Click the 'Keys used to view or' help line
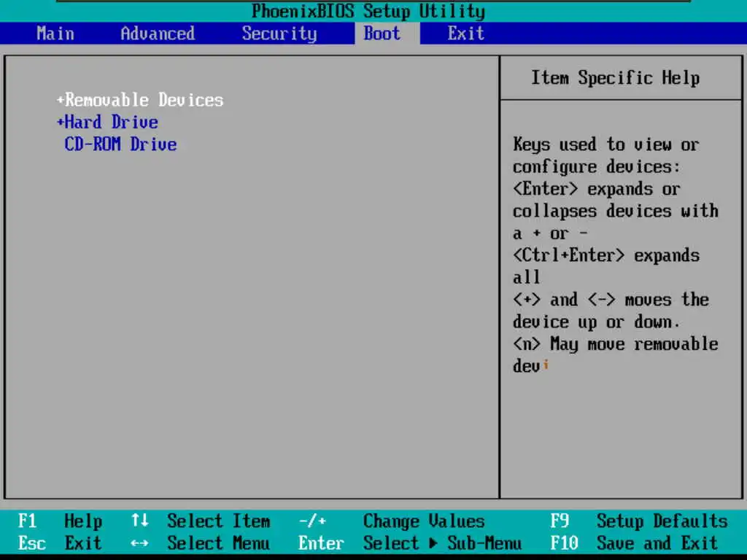This screenshot has height=560, width=747. (x=606, y=144)
